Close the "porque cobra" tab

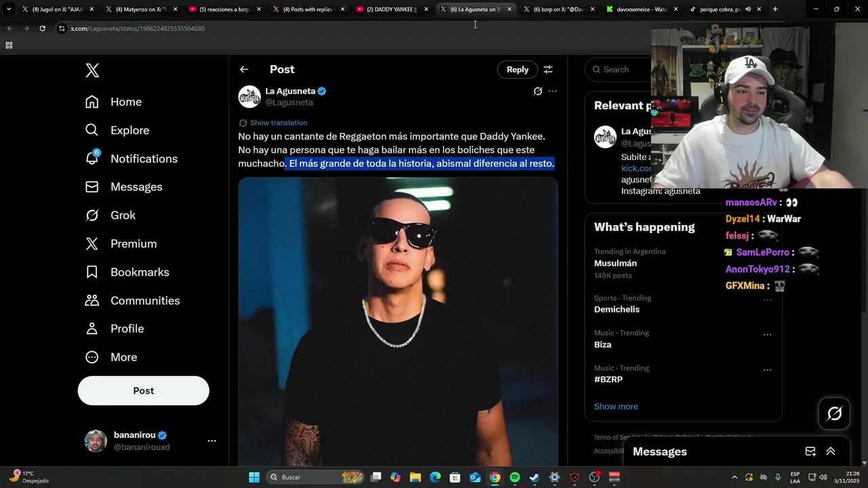759,9
